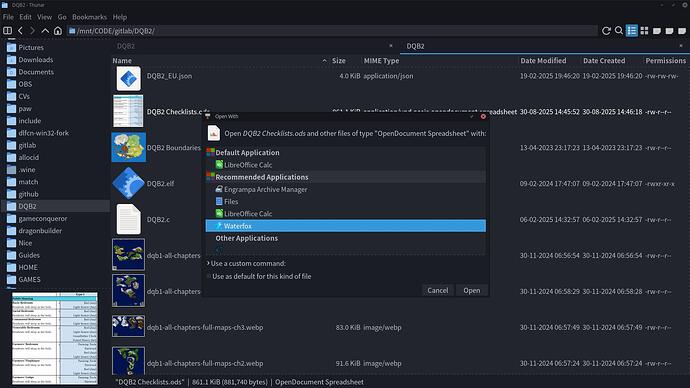Open the File menu

coord(8,17)
